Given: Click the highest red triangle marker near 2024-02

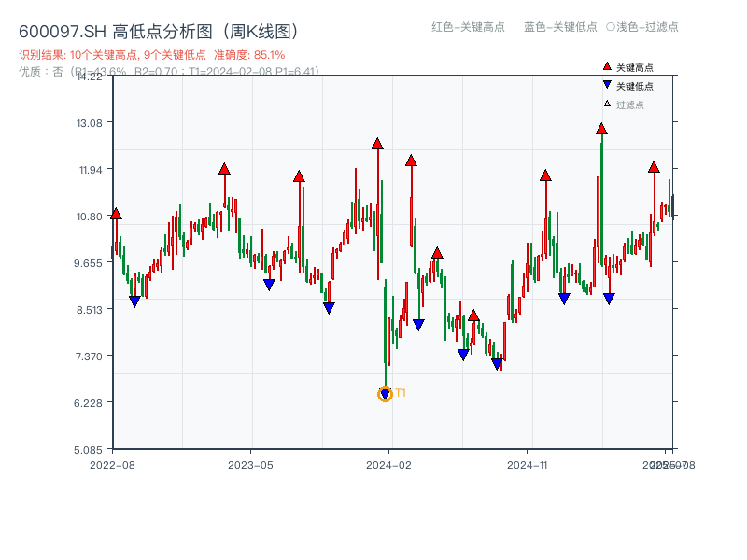Looking at the screenshot, I should click(x=377, y=142).
